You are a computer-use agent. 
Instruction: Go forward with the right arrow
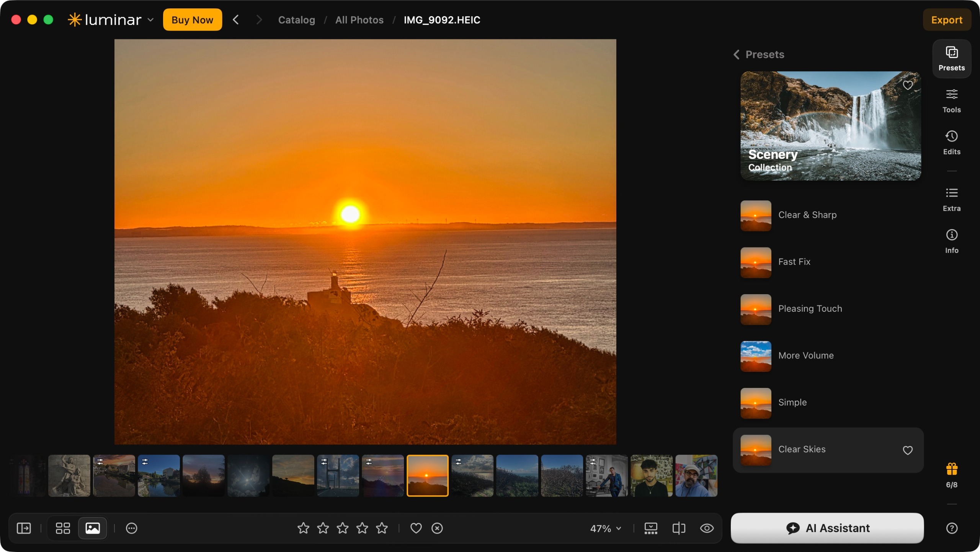(x=259, y=20)
